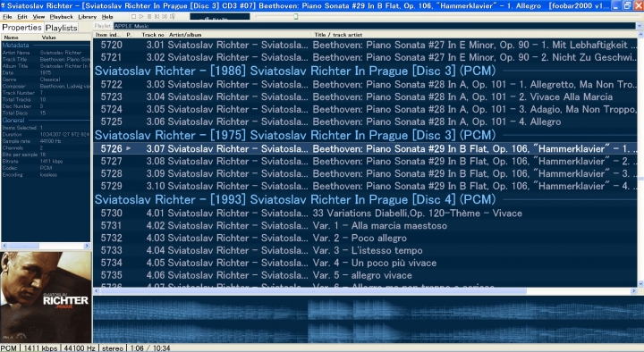Viewport: 644px width, 352px height.
Task: Select playlist item 5720 Sonata #27 movement 1
Action: tap(365, 46)
